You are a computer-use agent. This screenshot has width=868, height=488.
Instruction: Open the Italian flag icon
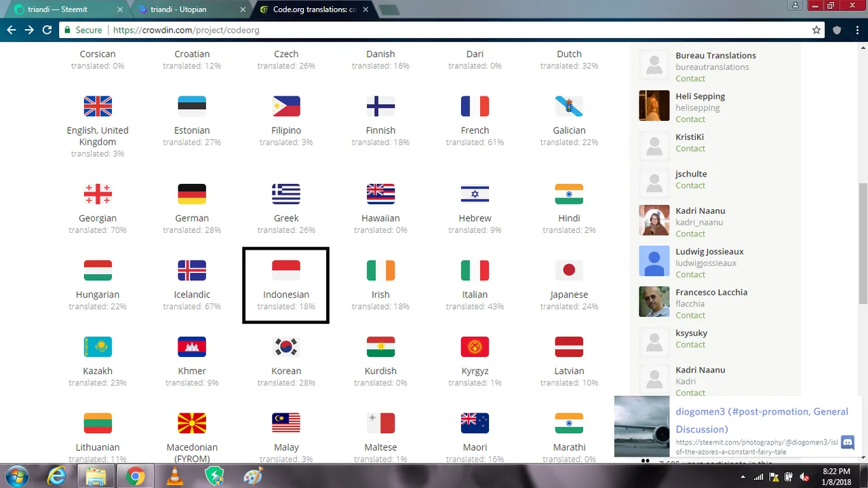[475, 270]
